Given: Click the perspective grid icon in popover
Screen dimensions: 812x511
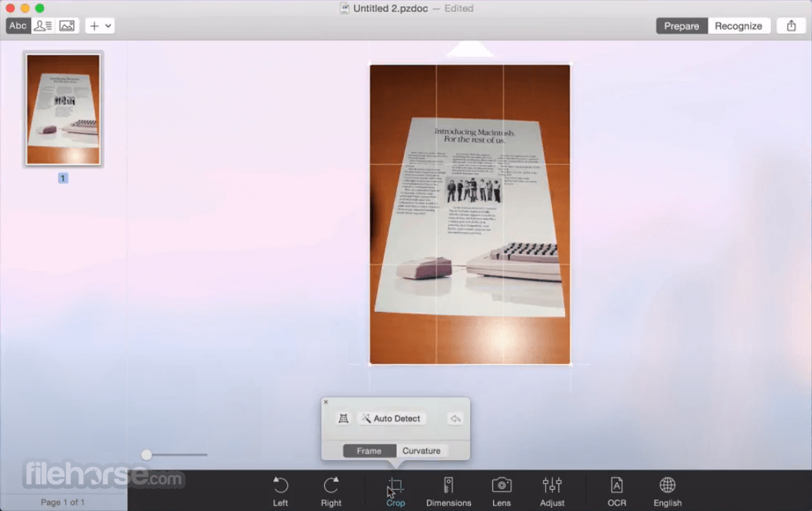Looking at the screenshot, I should tap(343, 418).
